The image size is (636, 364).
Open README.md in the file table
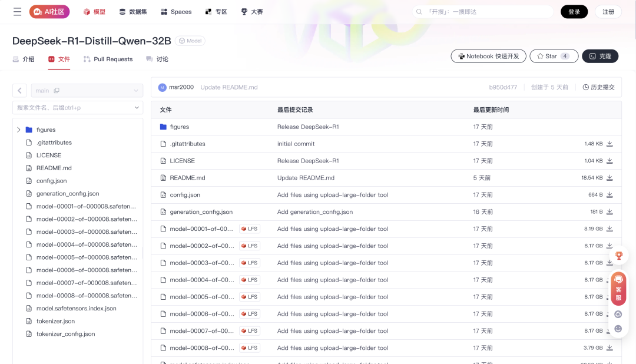point(187,178)
